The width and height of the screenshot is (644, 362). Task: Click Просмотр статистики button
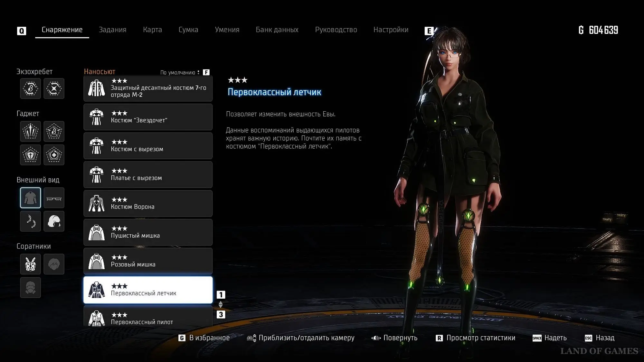[481, 338]
